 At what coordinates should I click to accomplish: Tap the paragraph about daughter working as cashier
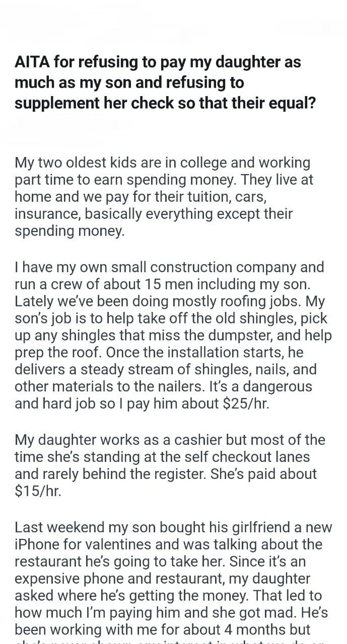click(170, 465)
